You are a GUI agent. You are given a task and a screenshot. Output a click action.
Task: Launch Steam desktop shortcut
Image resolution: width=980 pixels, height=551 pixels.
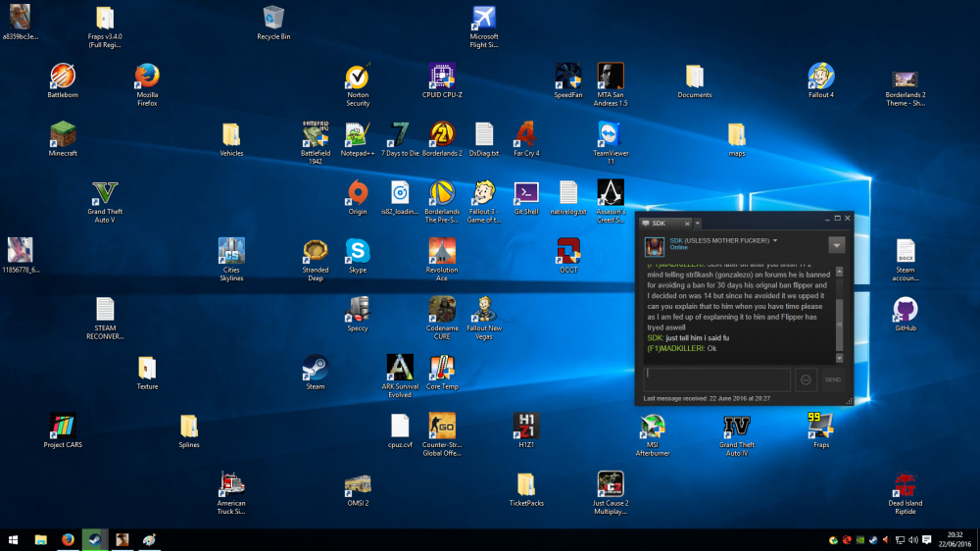point(315,373)
